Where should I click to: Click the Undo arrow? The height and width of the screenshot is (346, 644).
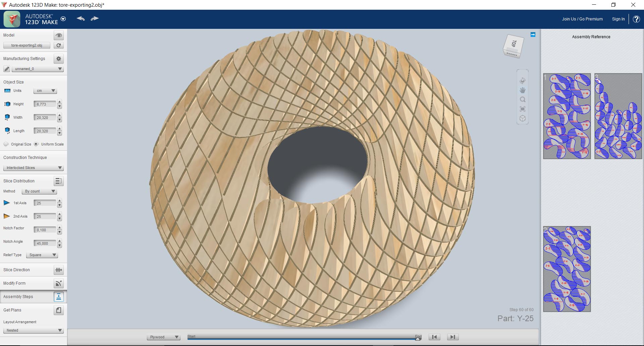point(80,18)
